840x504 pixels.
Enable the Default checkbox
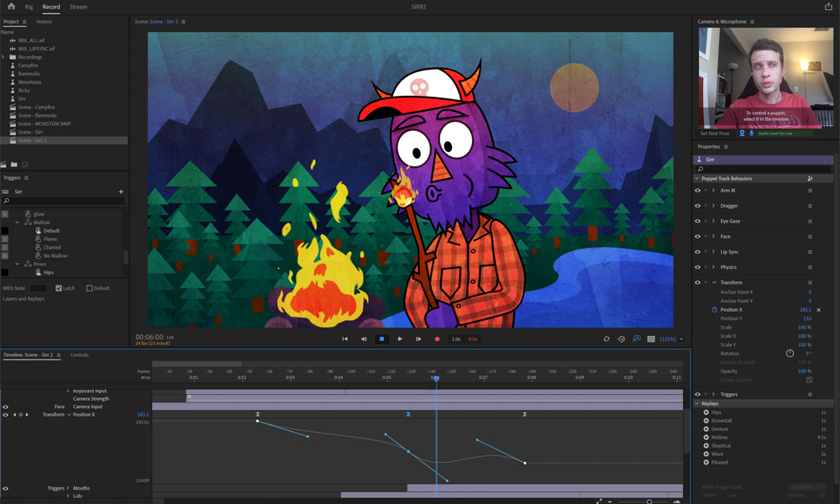90,288
